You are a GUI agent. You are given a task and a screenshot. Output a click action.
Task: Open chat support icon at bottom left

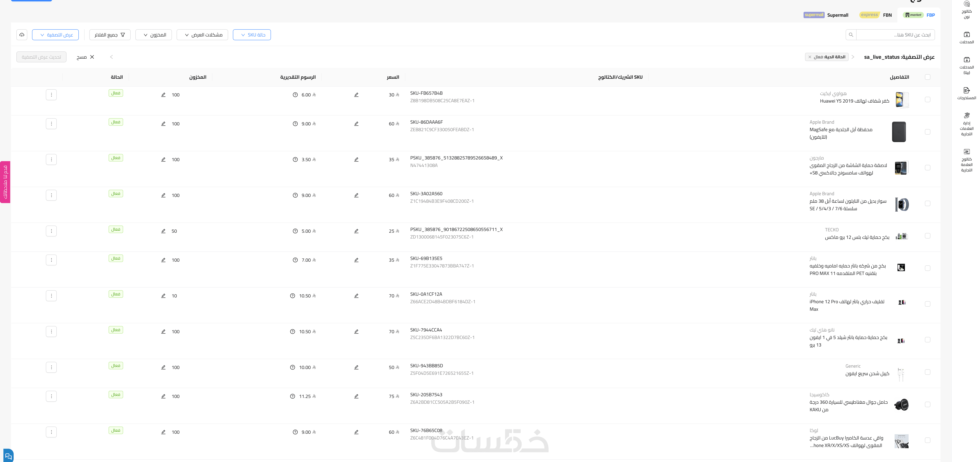tap(8, 456)
